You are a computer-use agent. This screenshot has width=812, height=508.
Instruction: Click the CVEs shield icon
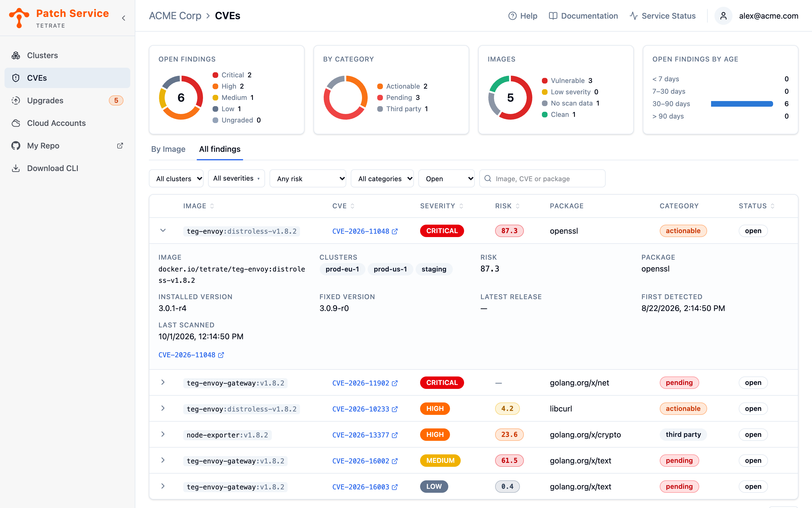click(x=16, y=78)
